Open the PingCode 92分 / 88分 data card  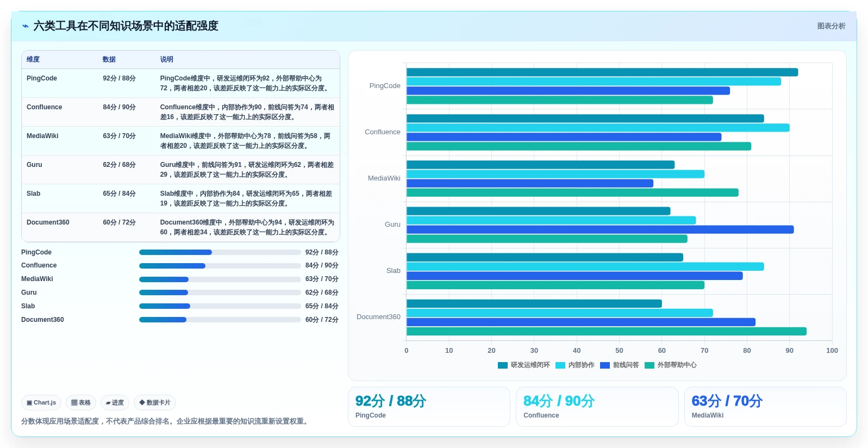(x=429, y=407)
